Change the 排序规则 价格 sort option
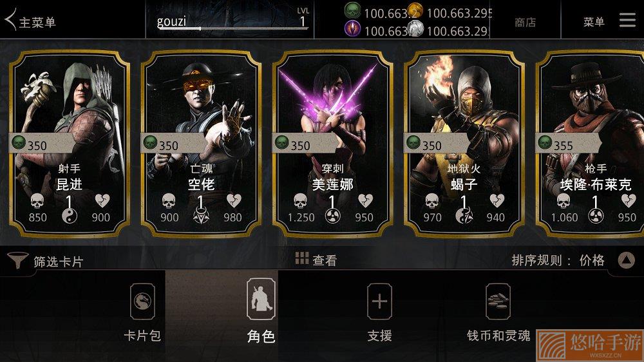644x362 pixels. (592, 260)
